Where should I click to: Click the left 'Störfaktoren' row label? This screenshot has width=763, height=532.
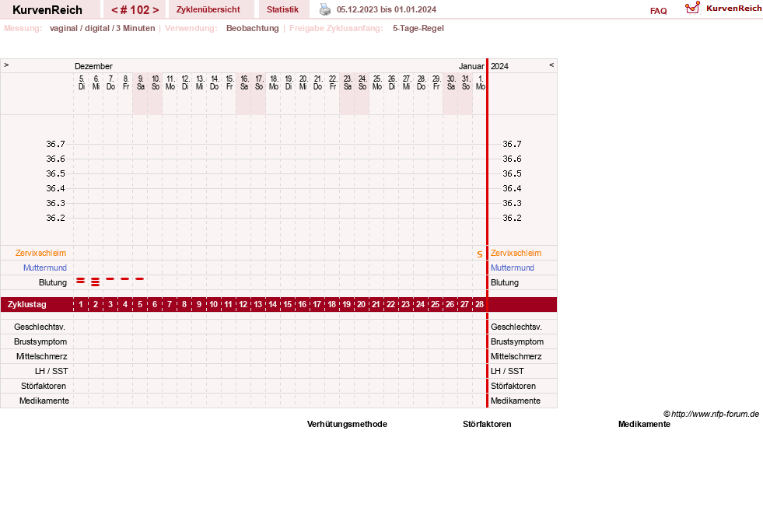coord(44,386)
